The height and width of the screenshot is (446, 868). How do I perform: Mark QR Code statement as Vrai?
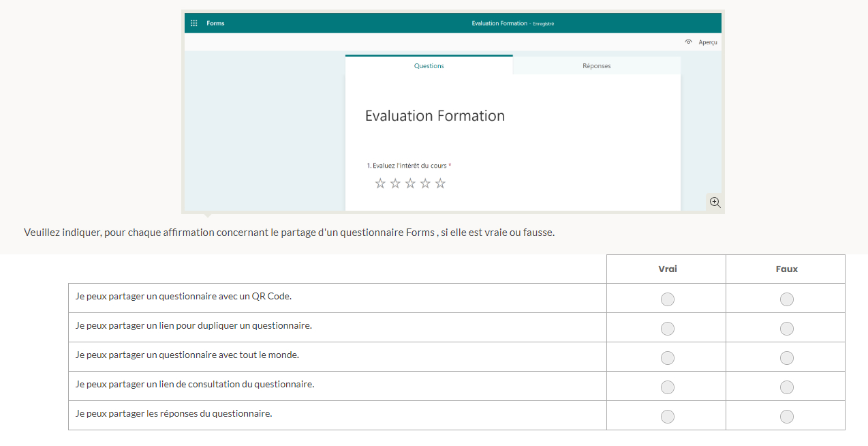click(x=668, y=299)
